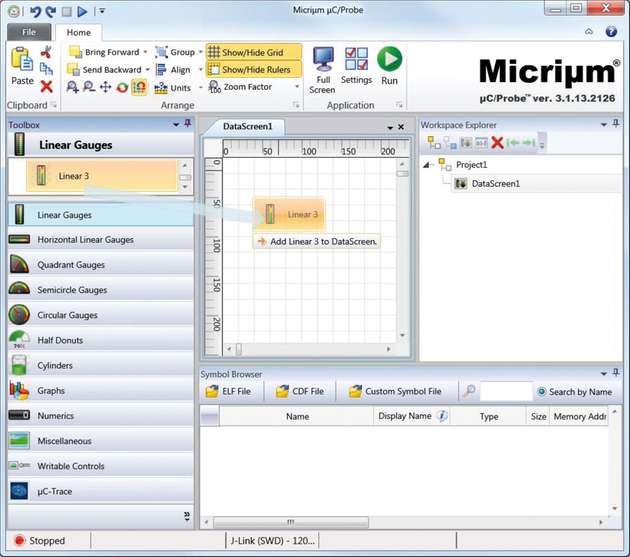
Task: Open Align dropdown
Action: 200,70
